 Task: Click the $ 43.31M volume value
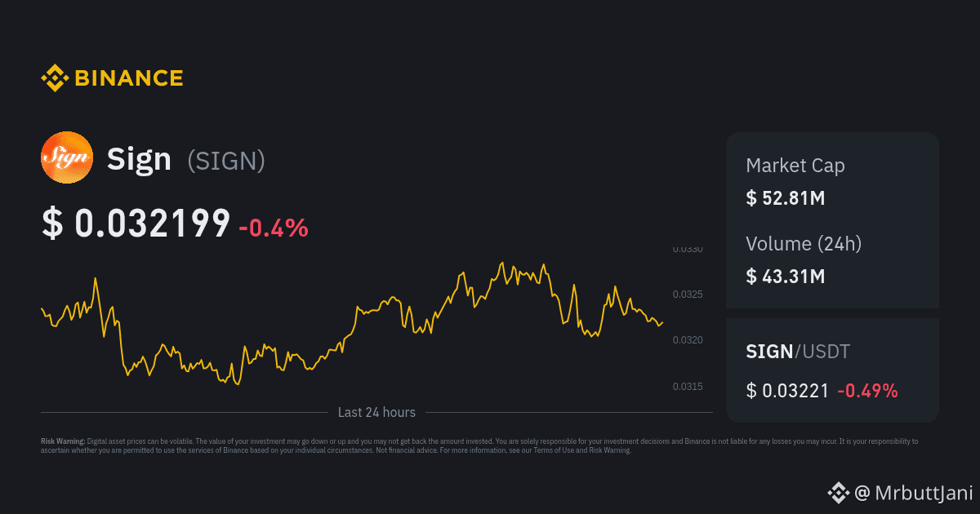[x=786, y=277]
